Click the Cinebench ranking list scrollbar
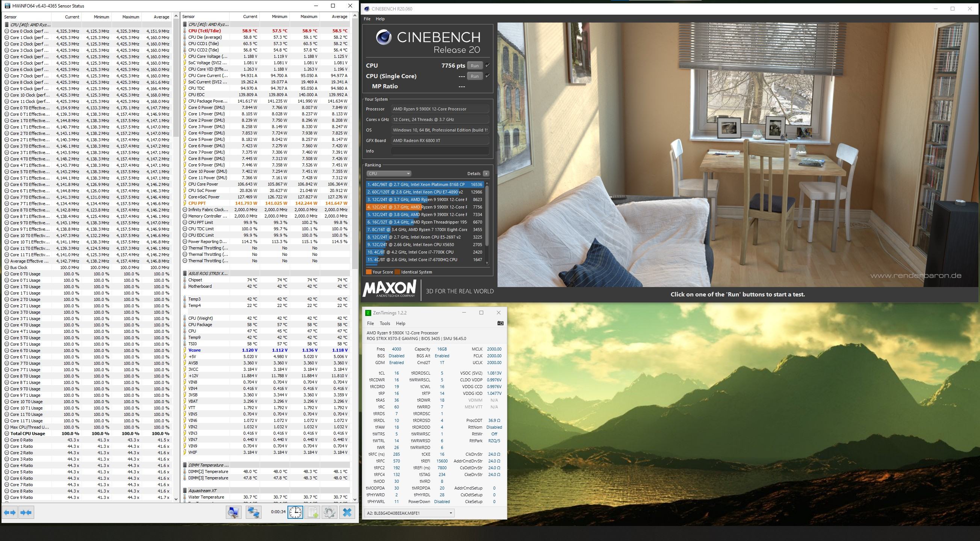The height and width of the screenshot is (541, 980). 487,223
